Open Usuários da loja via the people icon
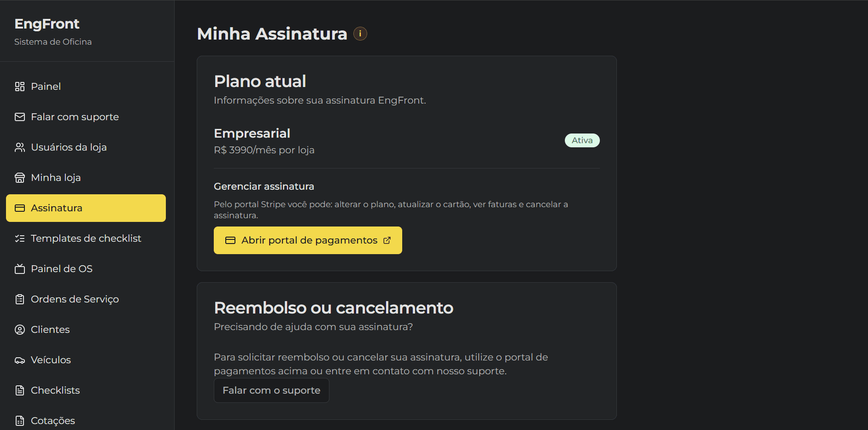 coord(19,147)
